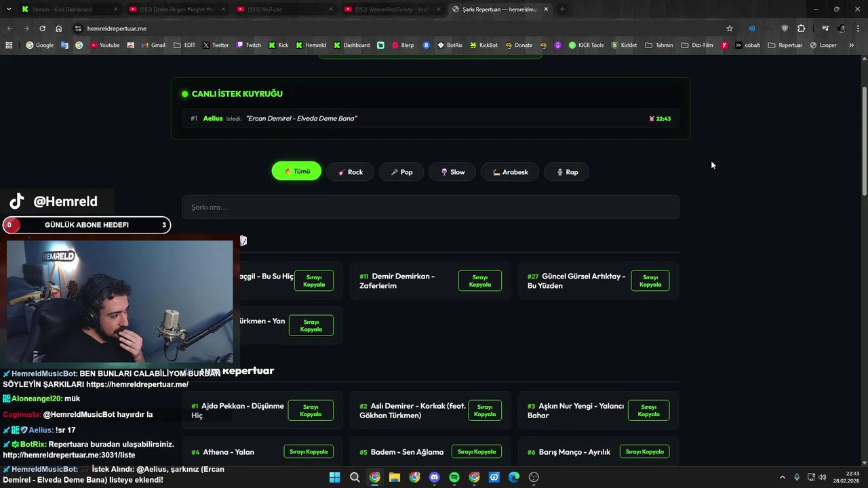Open the Twitter bookmark
This screenshot has height=488, width=868.
216,45
